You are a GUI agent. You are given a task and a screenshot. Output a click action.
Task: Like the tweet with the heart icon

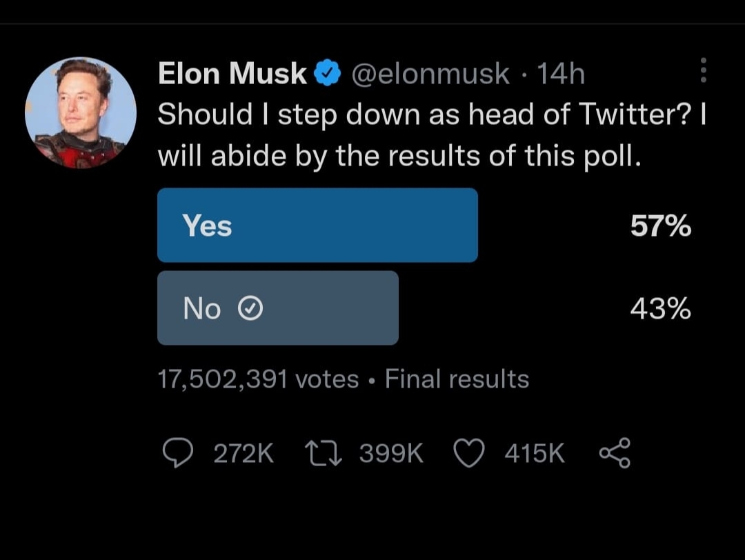pyautogui.click(x=469, y=453)
